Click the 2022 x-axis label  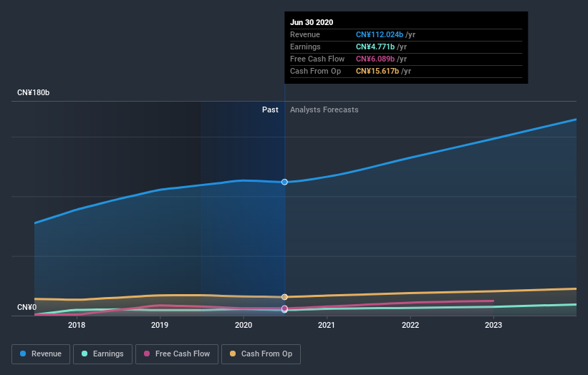coord(410,325)
